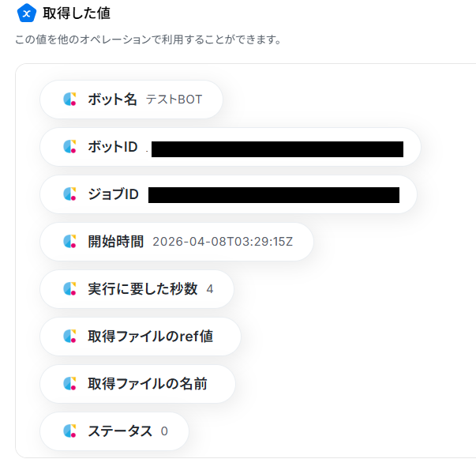Click the app icon in ジョブID chip
The height and width of the screenshot is (459, 476).
coord(70,194)
